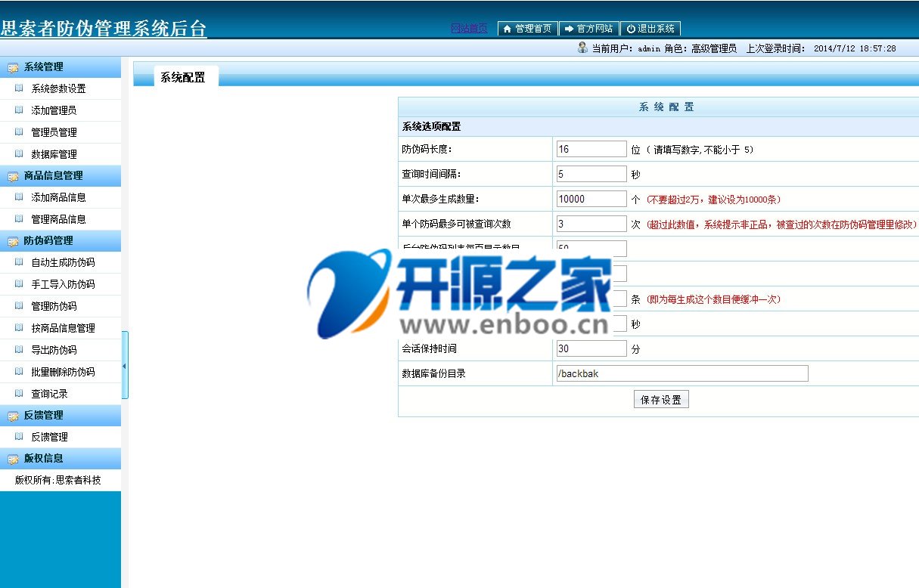Click folder icon beside 防伪码管理

13,242
